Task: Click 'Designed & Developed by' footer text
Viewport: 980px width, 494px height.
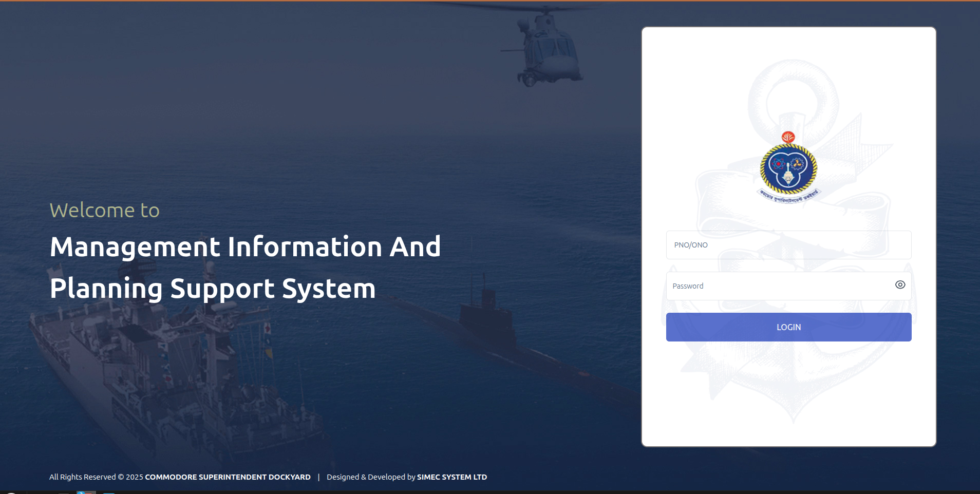Action: (x=371, y=477)
